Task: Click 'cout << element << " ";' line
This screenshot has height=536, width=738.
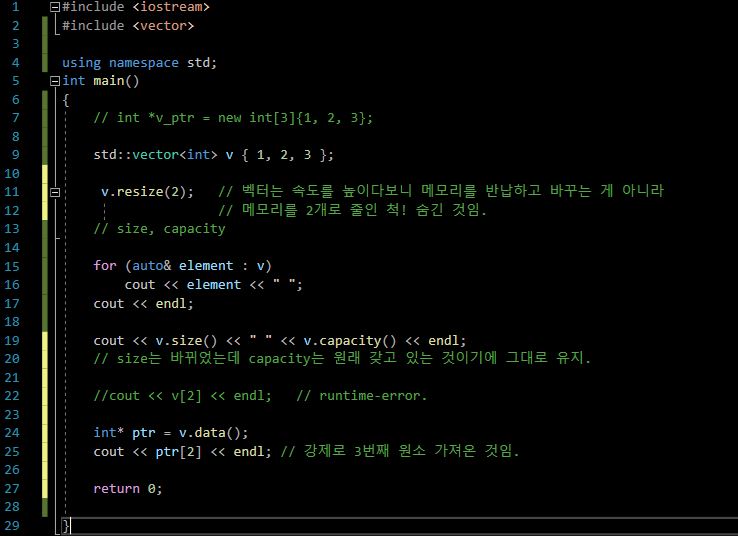Action: [214, 285]
